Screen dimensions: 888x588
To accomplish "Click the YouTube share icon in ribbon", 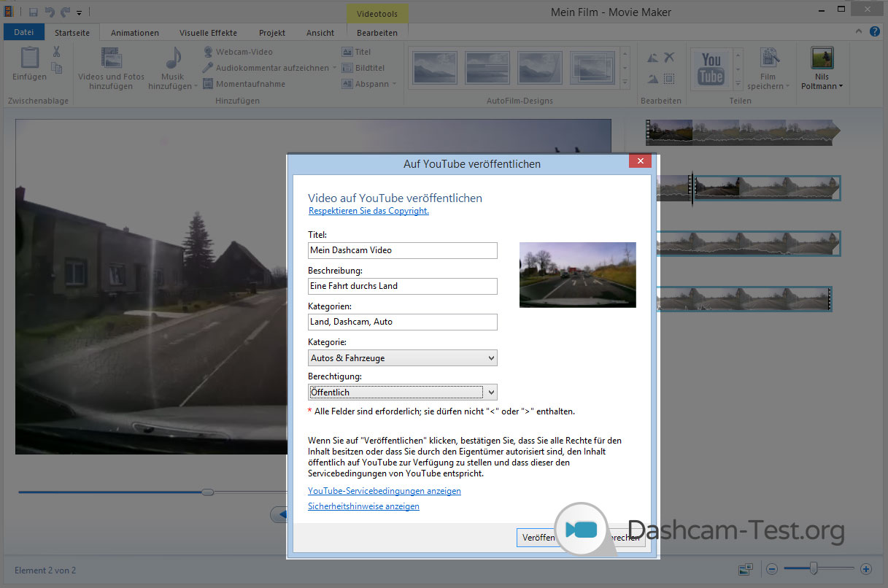I will (711, 69).
